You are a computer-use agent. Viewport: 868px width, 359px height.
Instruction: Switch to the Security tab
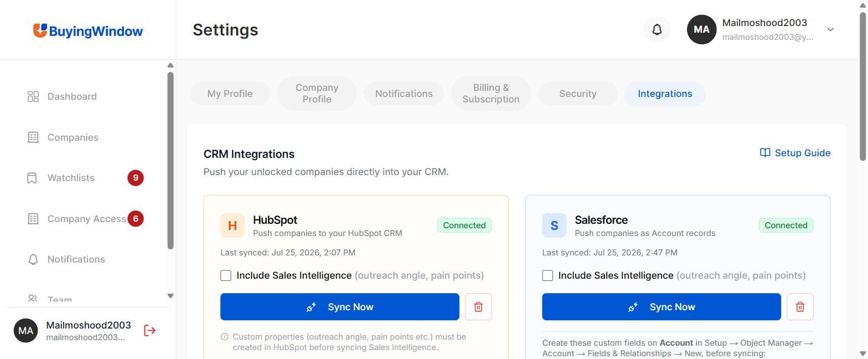(x=577, y=94)
